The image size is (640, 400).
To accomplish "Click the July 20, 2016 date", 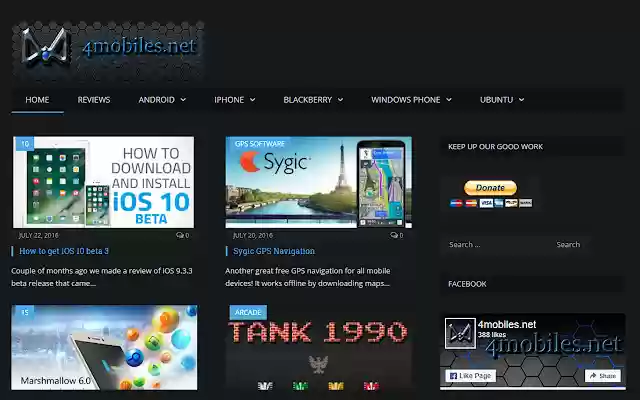I will click(x=253, y=236).
